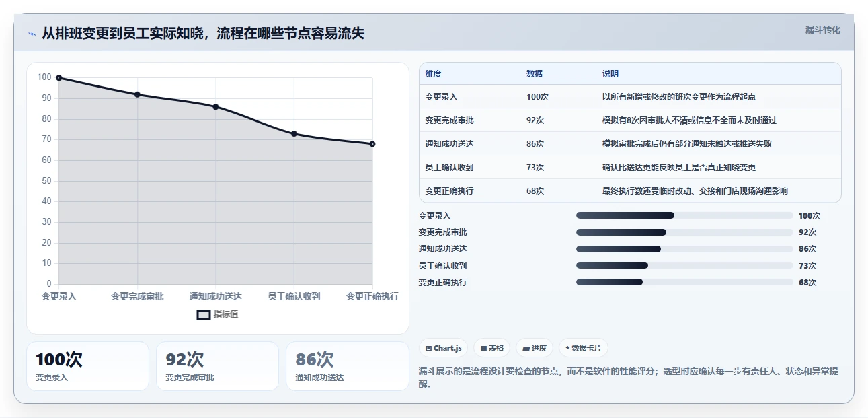
Task: Click the lightning icon beside the title
Action: click(32, 34)
